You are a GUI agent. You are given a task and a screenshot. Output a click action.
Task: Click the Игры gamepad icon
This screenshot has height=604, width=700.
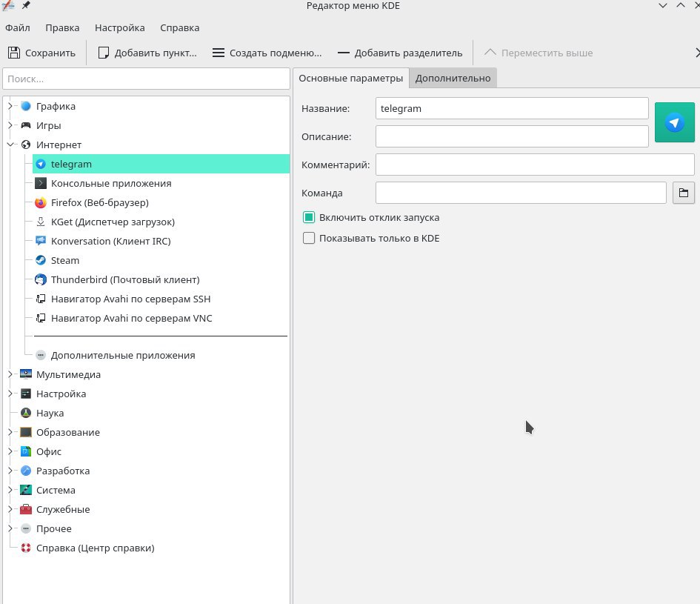(26, 125)
